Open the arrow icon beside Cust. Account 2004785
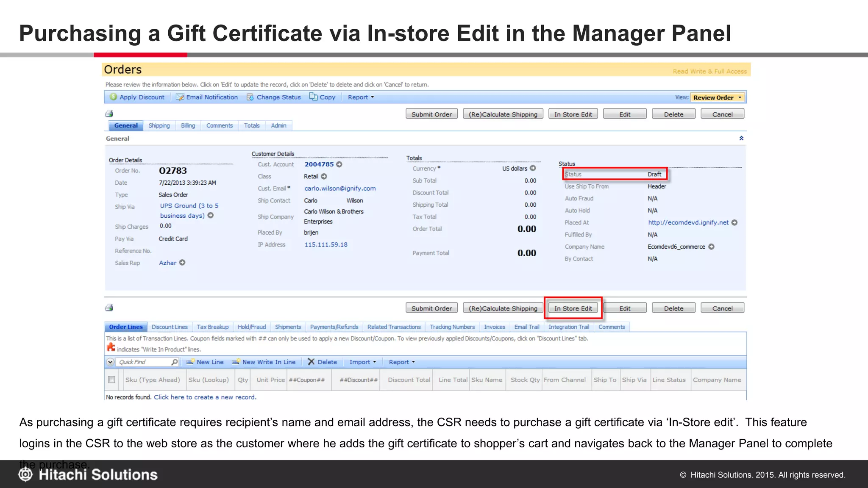This screenshot has height=488, width=868. 339,164
